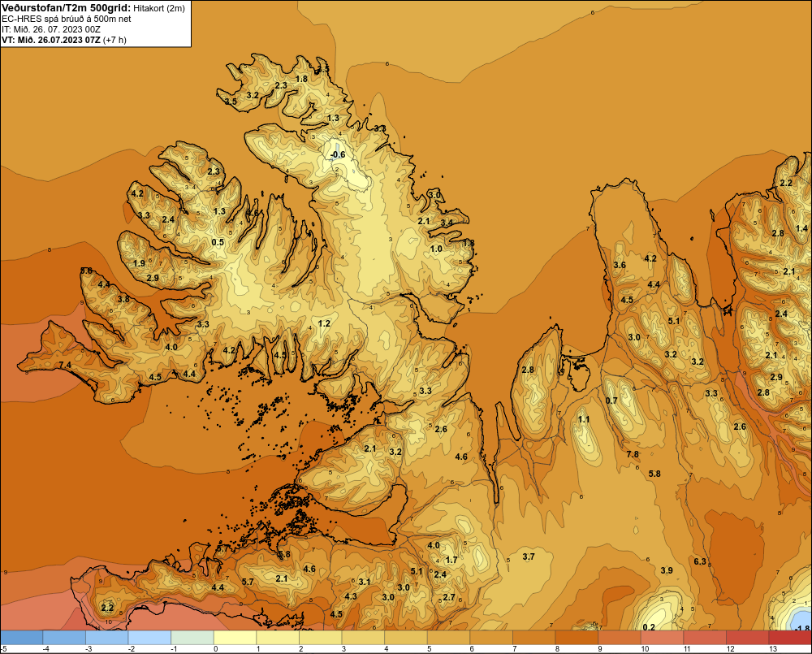Click the temperature value "3.9" on the map

pyautogui.click(x=667, y=570)
